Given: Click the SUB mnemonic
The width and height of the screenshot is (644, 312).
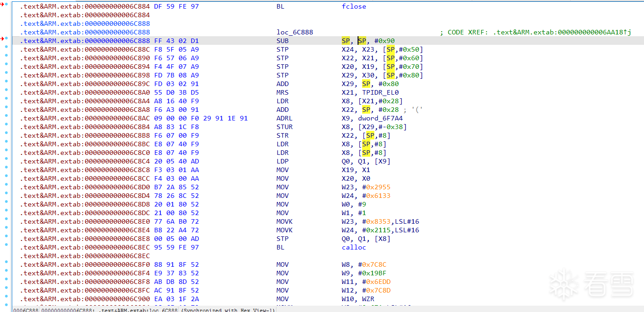Looking at the screenshot, I should (282, 41).
